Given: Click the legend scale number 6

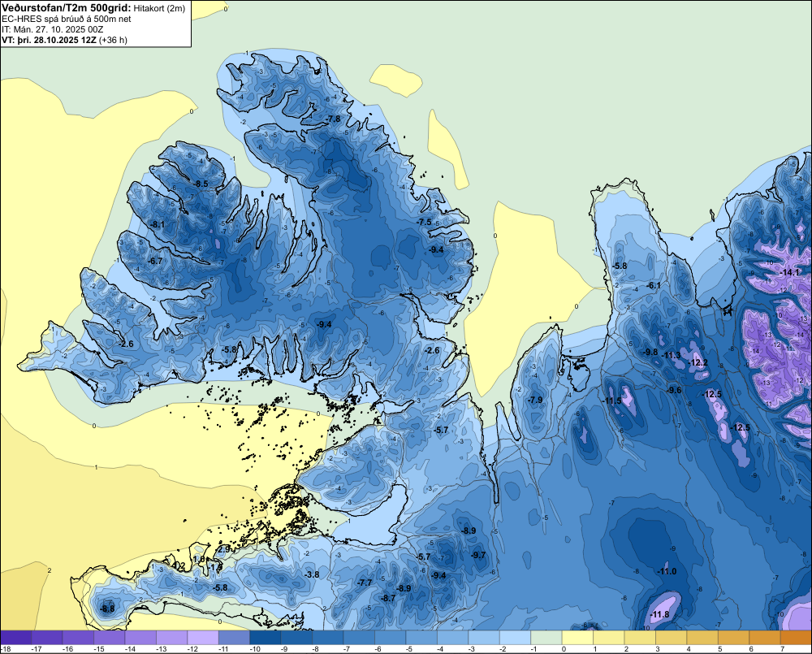Looking at the screenshot, I should [x=751, y=649].
